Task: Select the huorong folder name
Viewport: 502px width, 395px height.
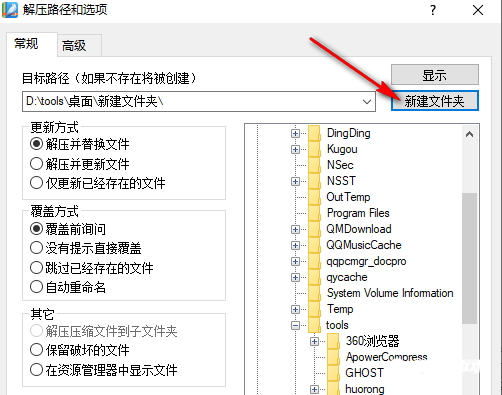Action: (365, 389)
